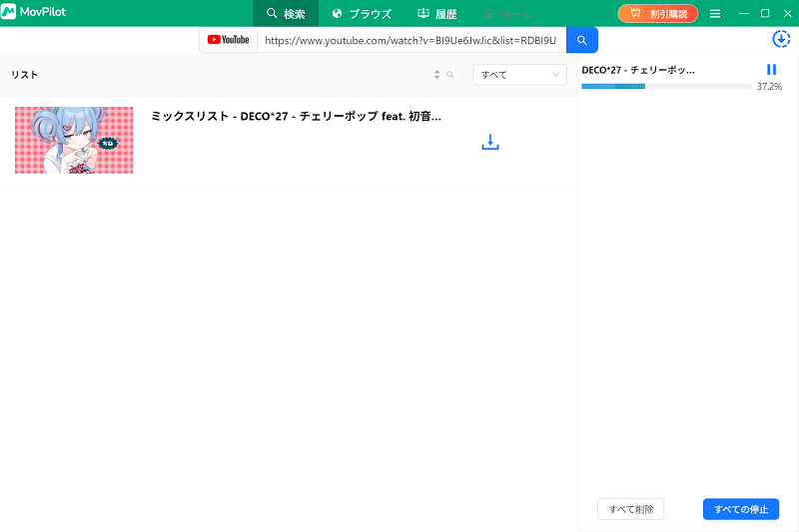Download the ミックスリスト item

click(x=490, y=142)
